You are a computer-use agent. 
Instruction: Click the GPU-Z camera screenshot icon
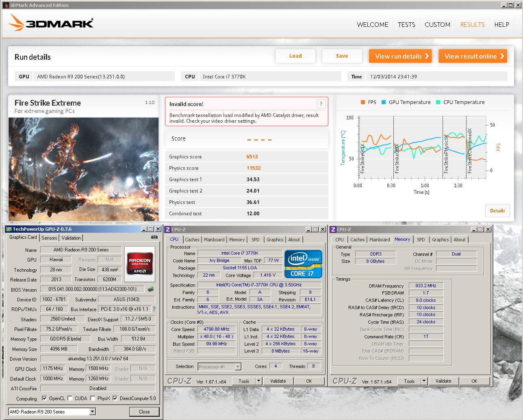pos(154,237)
